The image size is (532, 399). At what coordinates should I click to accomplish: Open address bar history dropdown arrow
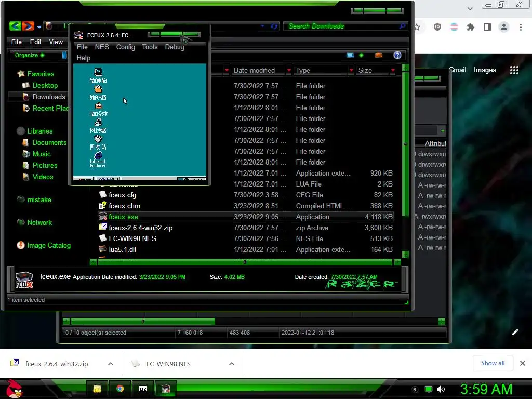262,26
